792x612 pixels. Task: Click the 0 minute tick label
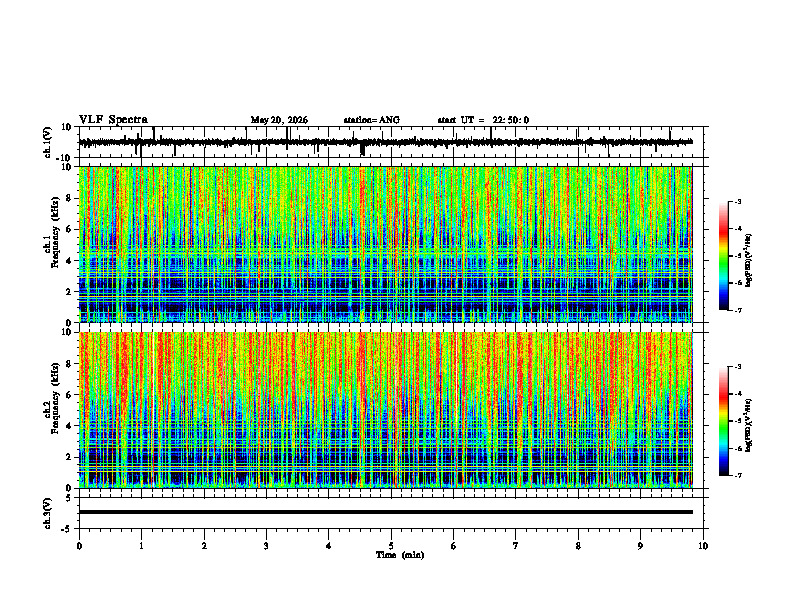[79, 546]
